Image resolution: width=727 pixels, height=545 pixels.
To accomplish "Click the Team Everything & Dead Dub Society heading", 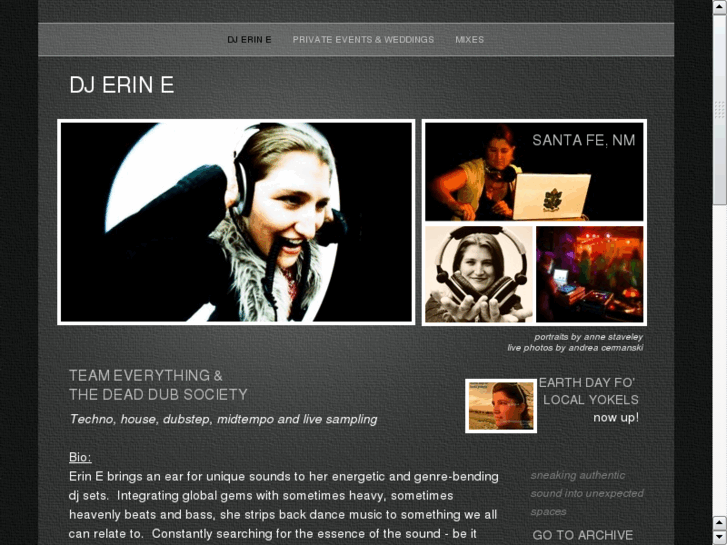I will 158,385.
